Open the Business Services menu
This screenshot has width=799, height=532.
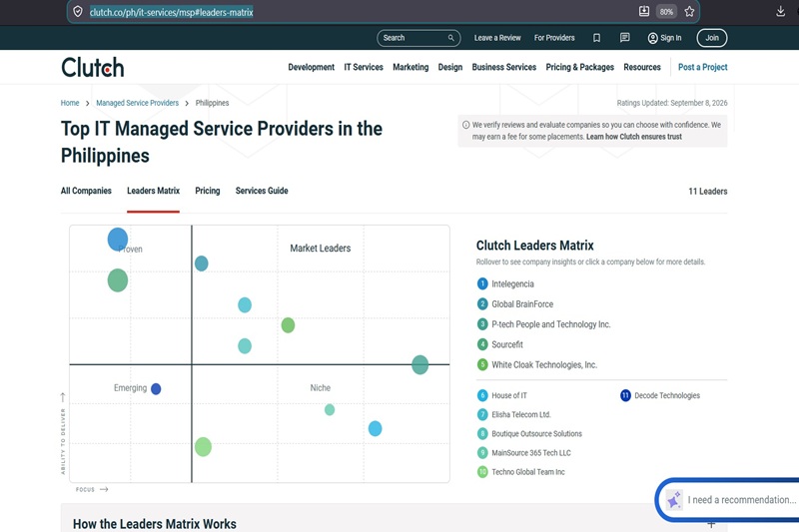(504, 67)
